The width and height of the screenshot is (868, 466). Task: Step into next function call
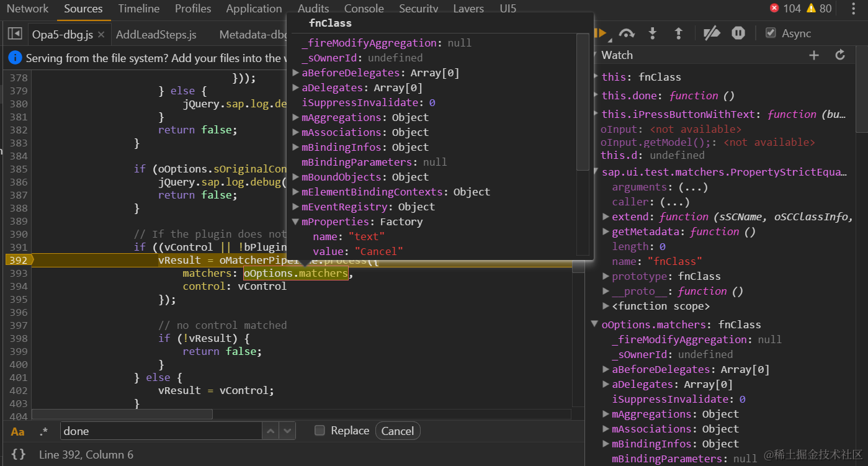(x=652, y=34)
